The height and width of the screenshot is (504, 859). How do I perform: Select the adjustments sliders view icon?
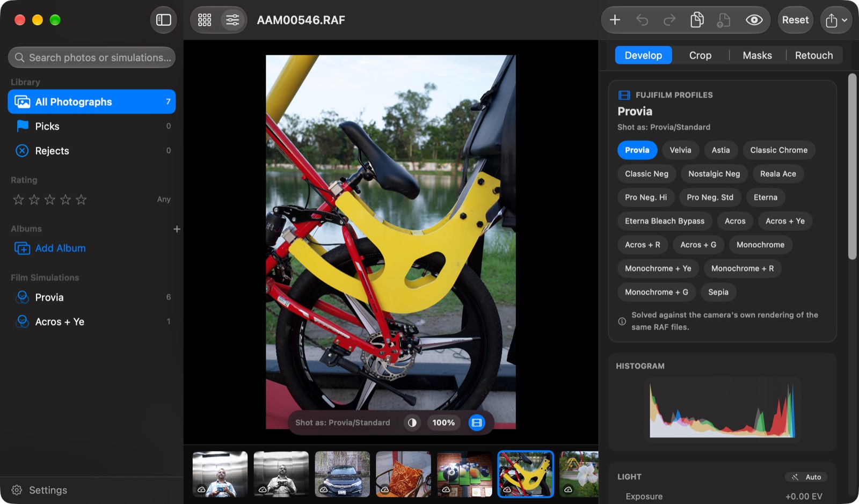click(232, 20)
